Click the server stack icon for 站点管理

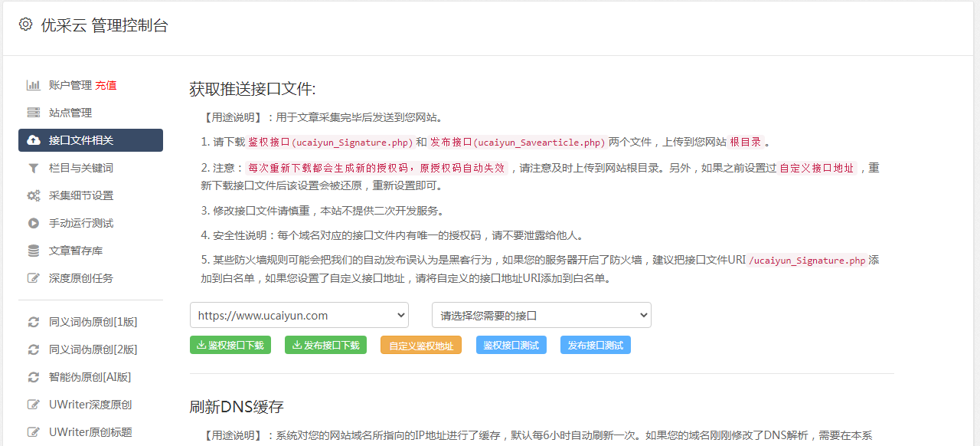(34, 113)
